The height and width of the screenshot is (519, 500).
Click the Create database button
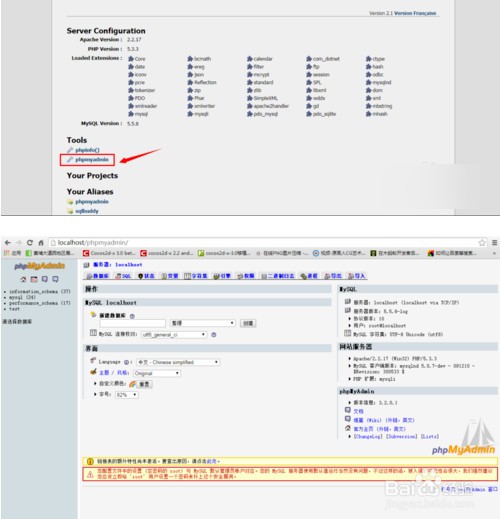click(x=248, y=323)
